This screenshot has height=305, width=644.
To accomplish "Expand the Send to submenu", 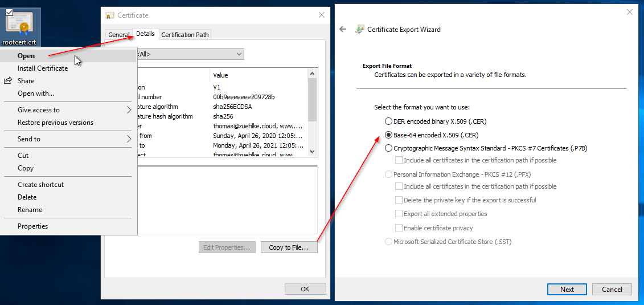I will point(68,139).
